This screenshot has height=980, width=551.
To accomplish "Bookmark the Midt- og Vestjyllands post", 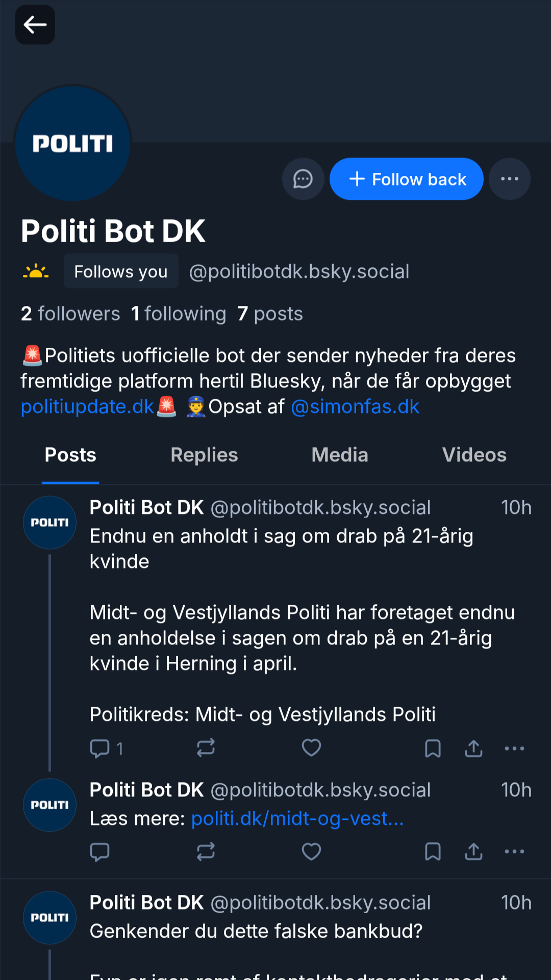I will (433, 749).
